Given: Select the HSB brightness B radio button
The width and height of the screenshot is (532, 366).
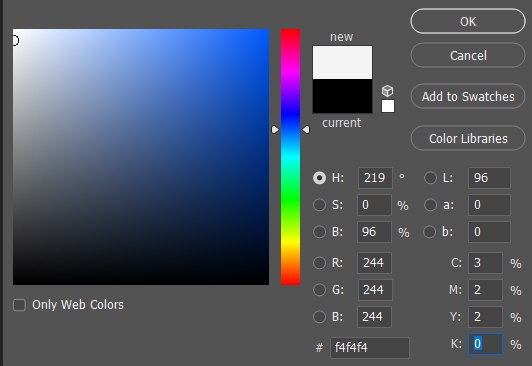Looking at the screenshot, I should (319, 232).
